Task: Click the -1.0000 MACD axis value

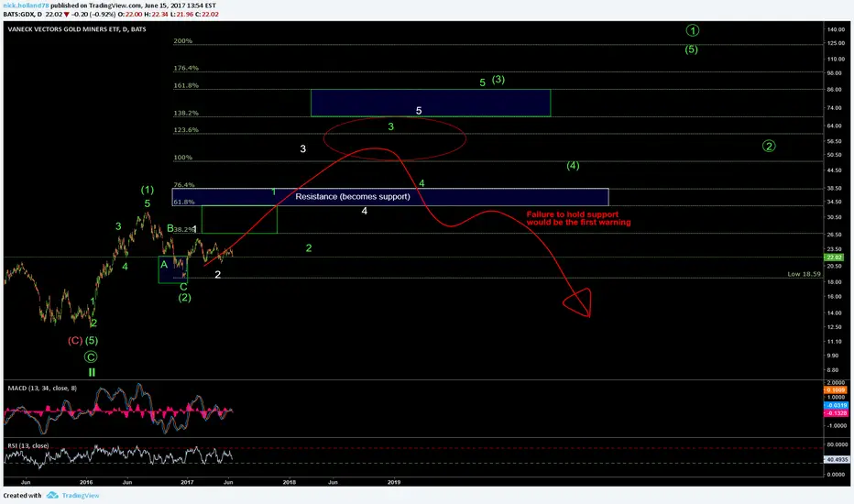Action: (x=836, y=425)
